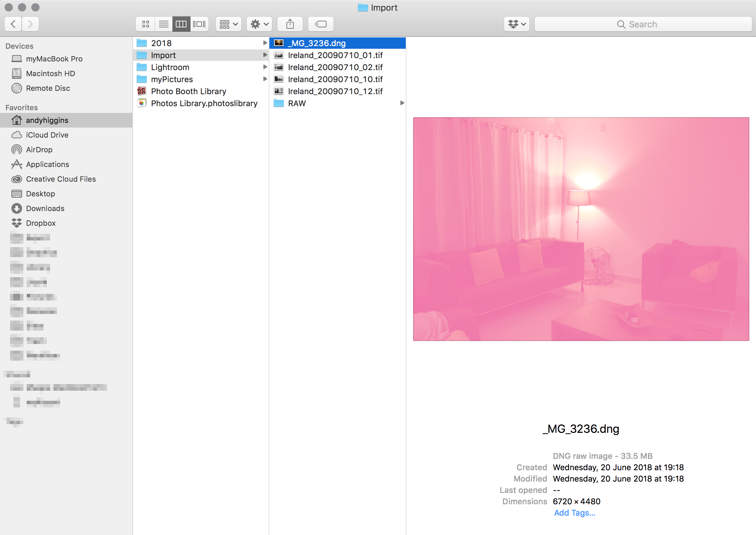Click the Desktop icon in sidebar
This screenshot has height=535, width=756.
(17, 194)
